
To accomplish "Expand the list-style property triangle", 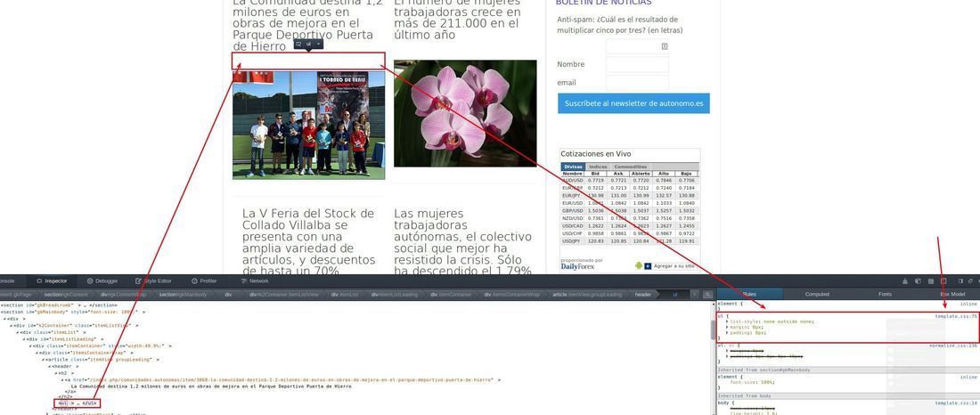I will click(726, 321).
